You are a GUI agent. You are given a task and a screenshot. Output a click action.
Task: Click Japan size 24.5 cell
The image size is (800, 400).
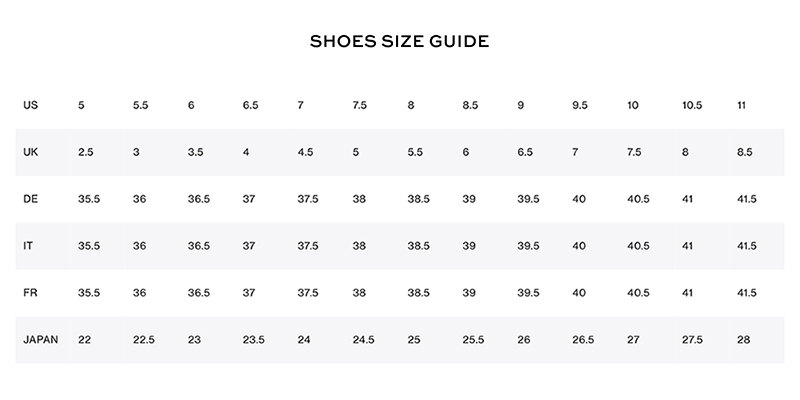(363, 340)
